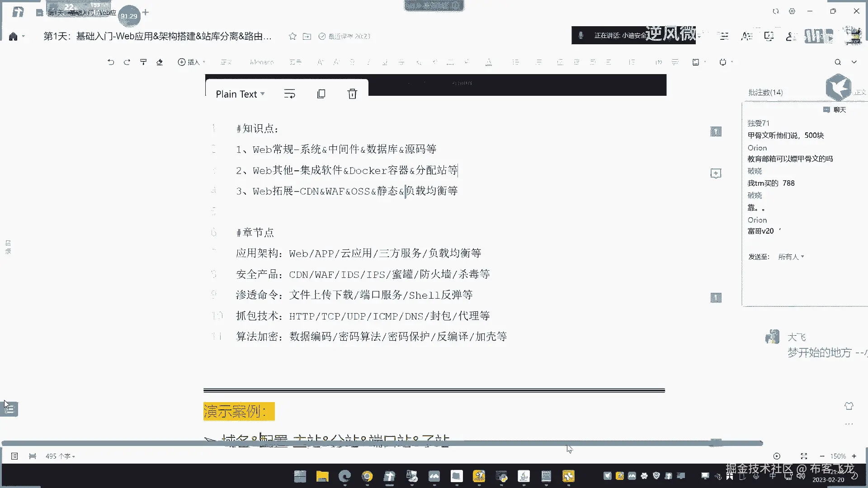868x488 pixels.
Task: Open File Explorer from the taskbar
Action: pos(322,476)
